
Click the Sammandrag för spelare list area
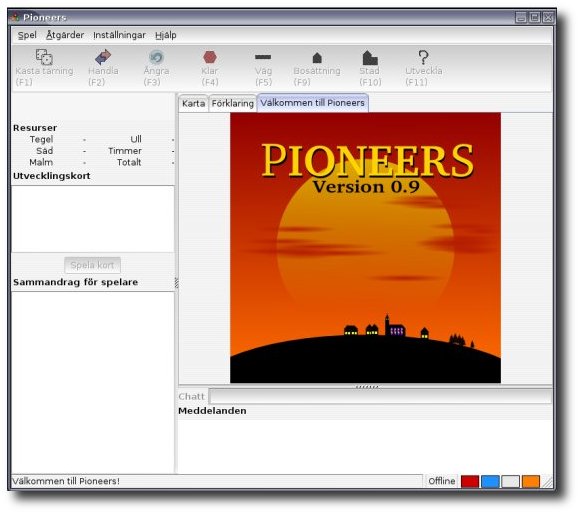point(92,382)
